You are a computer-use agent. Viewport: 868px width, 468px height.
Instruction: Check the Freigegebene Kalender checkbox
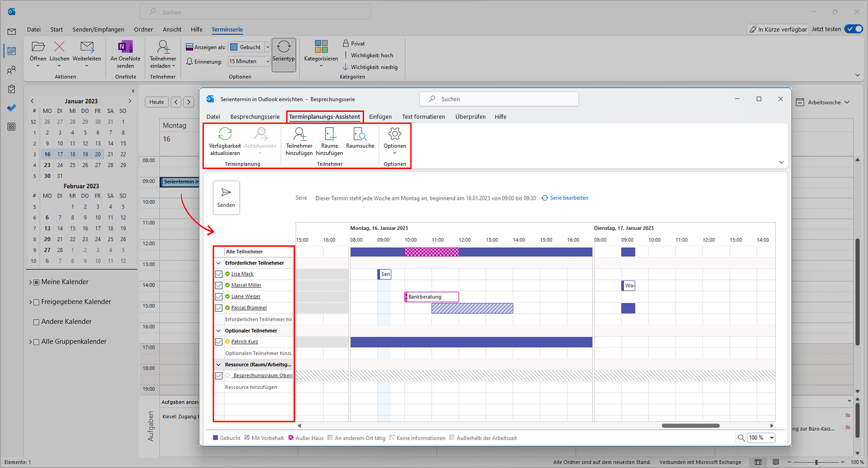click(x=36, y=302)
